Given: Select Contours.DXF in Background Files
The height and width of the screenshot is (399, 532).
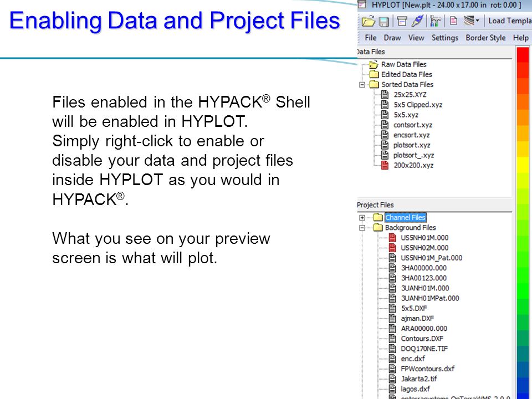Looking at the screenshot, I should (x=422, y=339).
